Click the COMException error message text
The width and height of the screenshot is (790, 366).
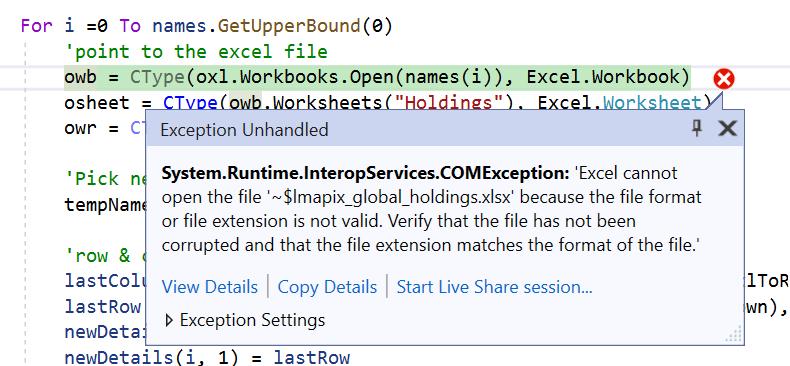pyautogui.click(x=431, y=209)
